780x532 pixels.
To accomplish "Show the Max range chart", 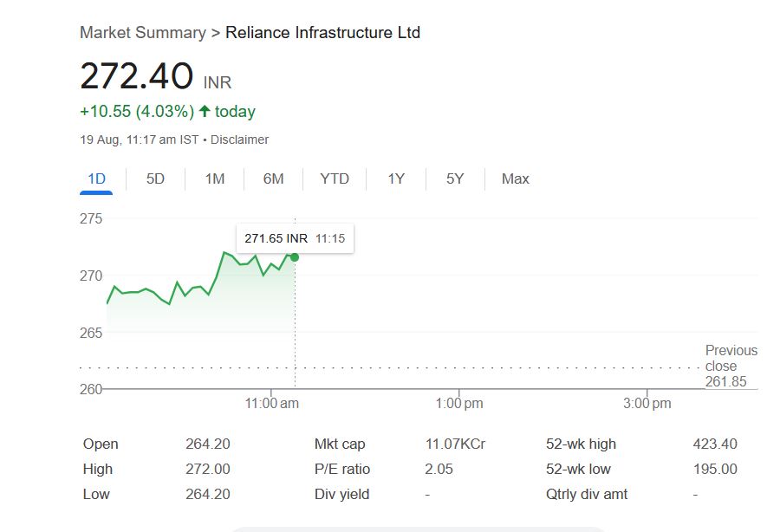I will tap(515, 178).
